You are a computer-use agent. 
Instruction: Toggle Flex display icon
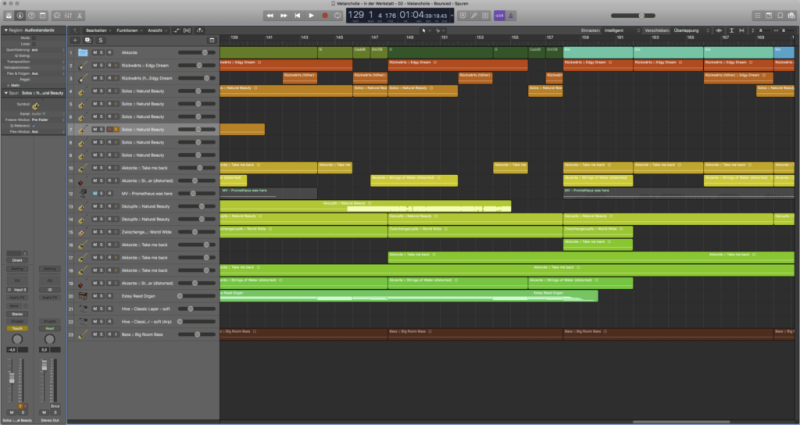coord(187,31)
